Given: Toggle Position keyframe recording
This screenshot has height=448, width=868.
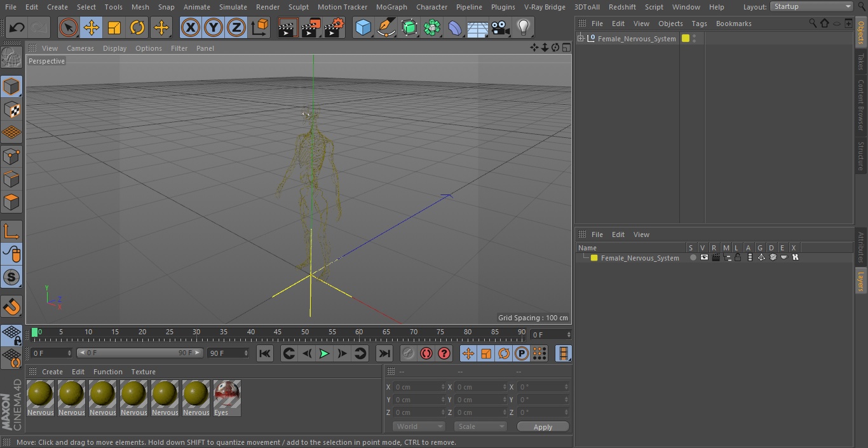Looking at the screenshot, I should tap(468, 353).
